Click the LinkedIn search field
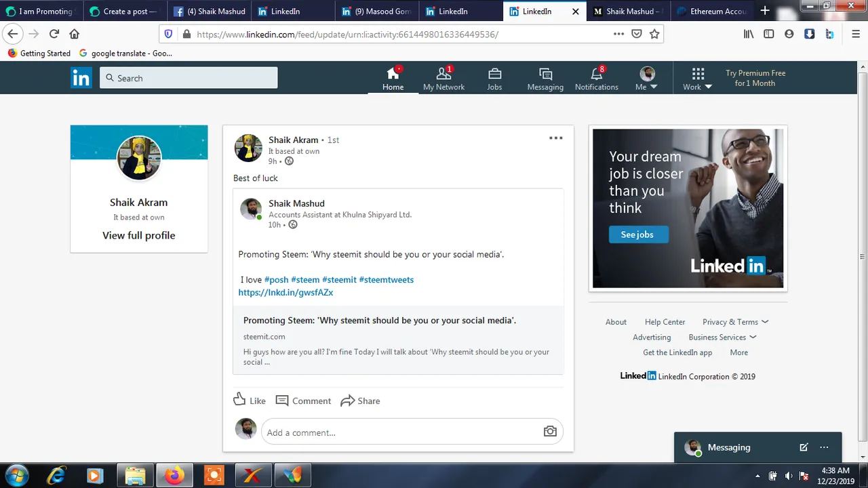Screen dimensions: 868x488 [x=189, y=78]
